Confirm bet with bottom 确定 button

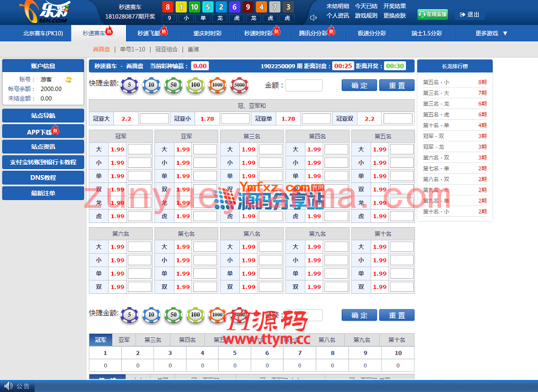[359, 315]
